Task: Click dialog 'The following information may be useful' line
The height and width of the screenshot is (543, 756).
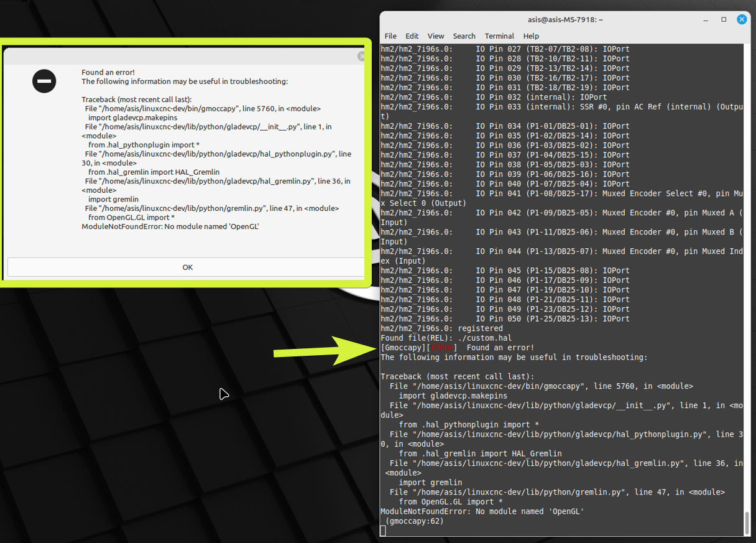Action: point(185,81)
